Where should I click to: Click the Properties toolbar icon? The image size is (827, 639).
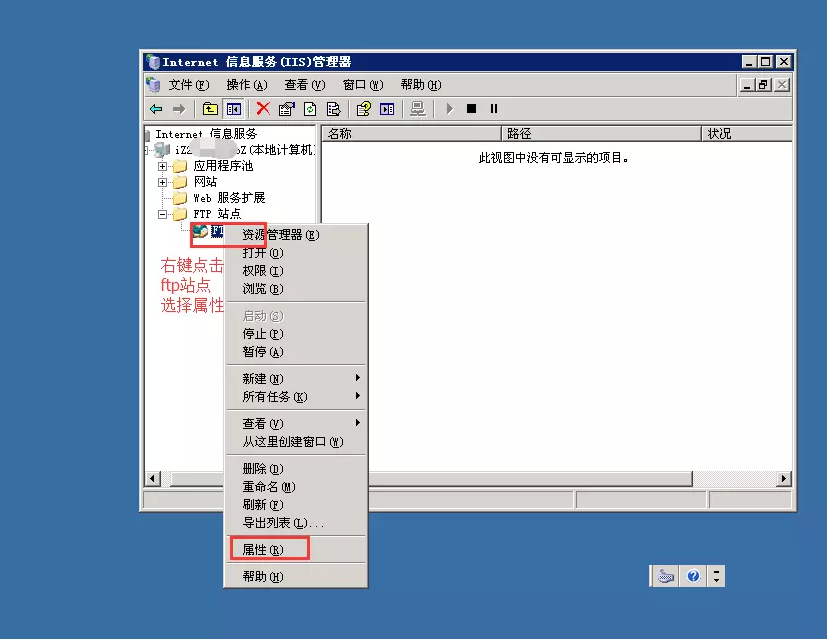(x=286, y=108)
